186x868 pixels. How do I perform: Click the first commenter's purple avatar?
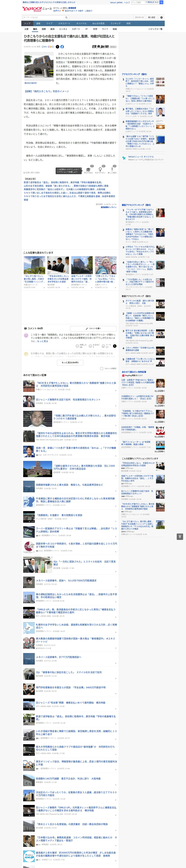pos(26,336)
